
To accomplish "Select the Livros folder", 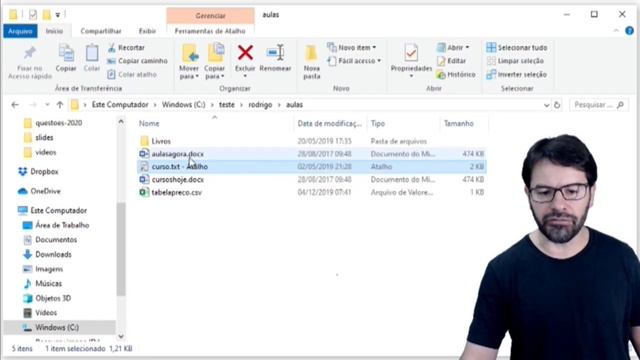I will (161, 141).
